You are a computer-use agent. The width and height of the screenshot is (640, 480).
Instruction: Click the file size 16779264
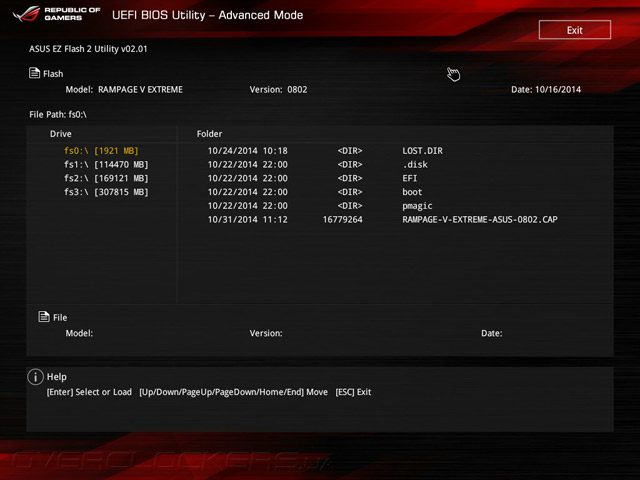(342, 220)
